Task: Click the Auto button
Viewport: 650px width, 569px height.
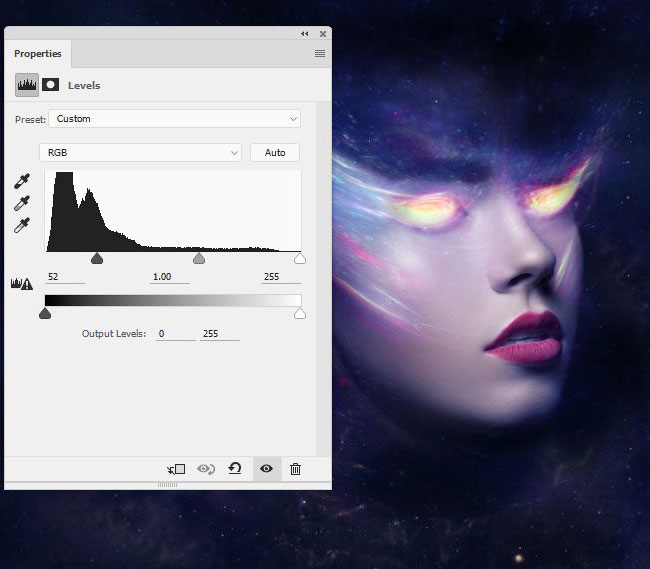Action: pyautogui.click(x=275, y=153)
